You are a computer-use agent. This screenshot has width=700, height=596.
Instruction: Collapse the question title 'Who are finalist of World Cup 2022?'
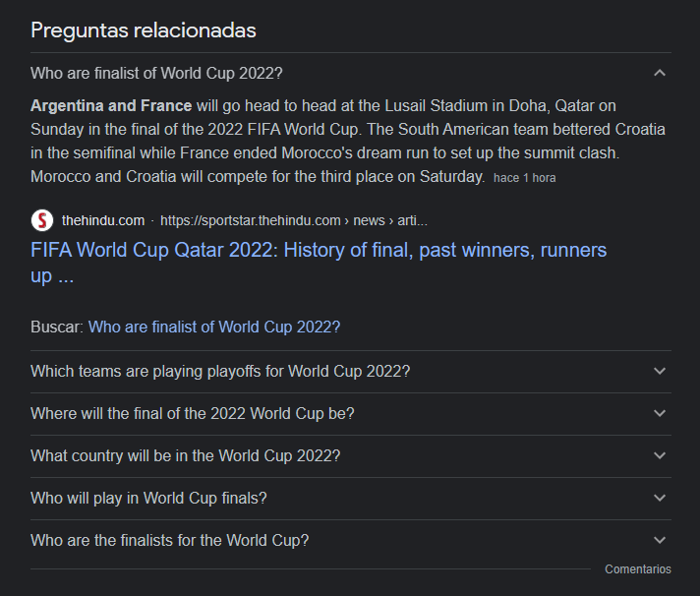pos(156,73)
